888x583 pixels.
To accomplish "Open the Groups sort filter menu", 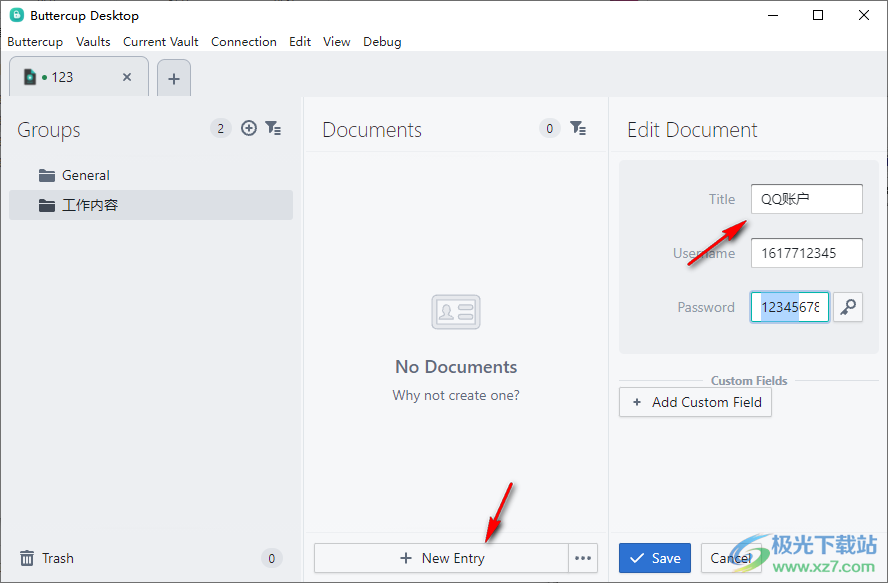I will [x=273, y=128].
